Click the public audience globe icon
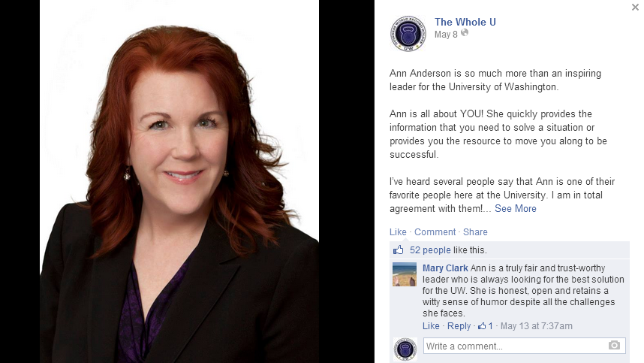Image resolution: width=644 pixels, height=363 pixels. [x=465, y=33]
